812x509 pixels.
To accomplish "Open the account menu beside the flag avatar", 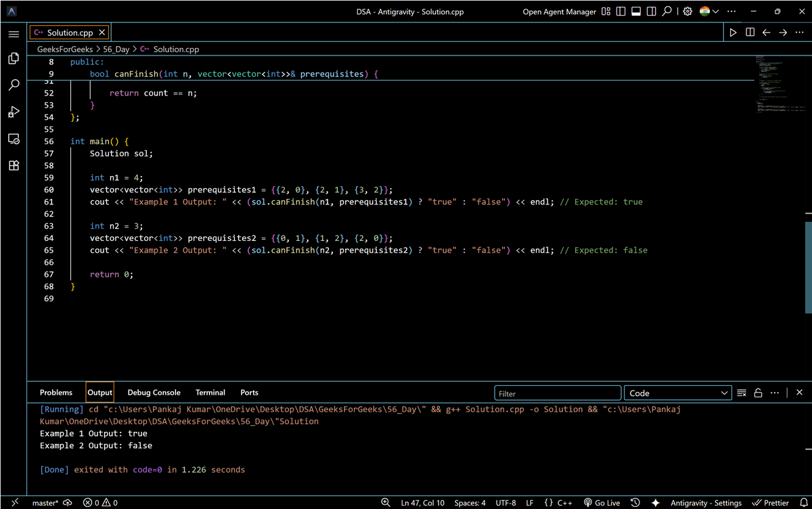I will (709, 12).
